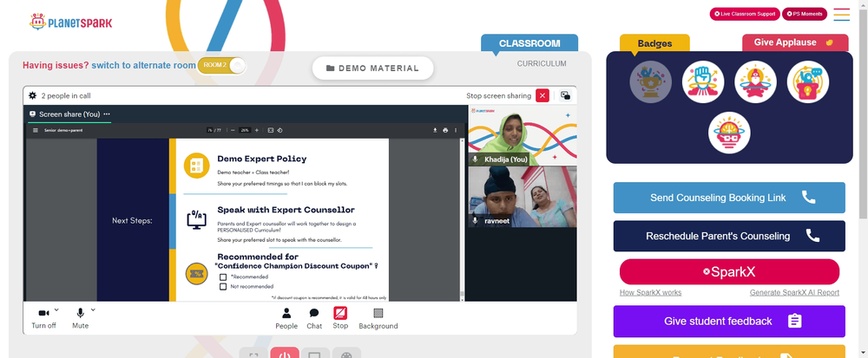Zoom out the PDF with minus icon
Screen dimensions: 868x358
233,130
